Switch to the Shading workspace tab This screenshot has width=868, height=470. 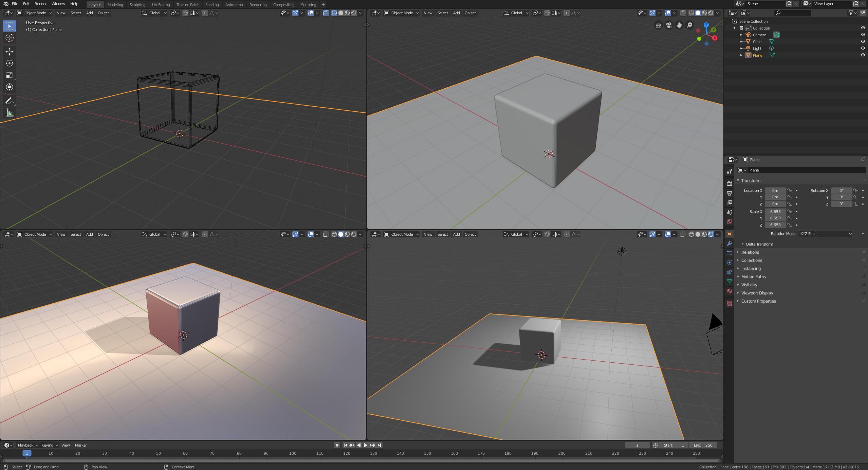[211, 4]
